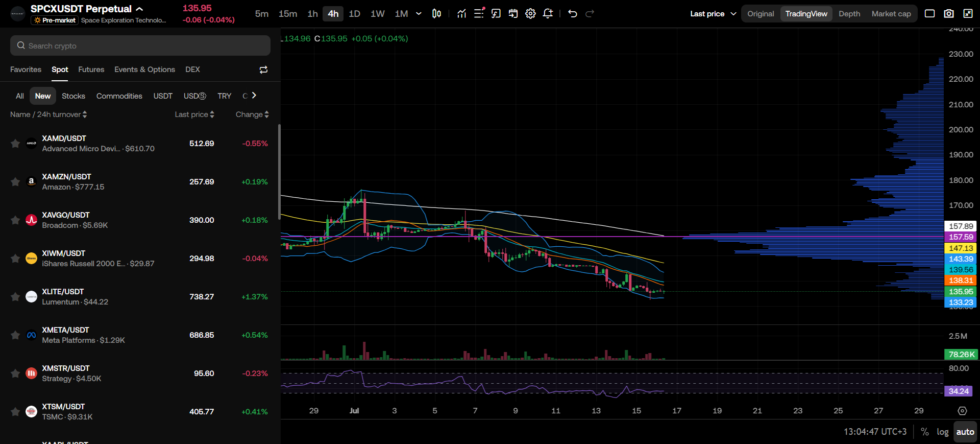Open the indicators menu in chart toolbar
The width and height of the screenshot is (980, 444).
461,14
